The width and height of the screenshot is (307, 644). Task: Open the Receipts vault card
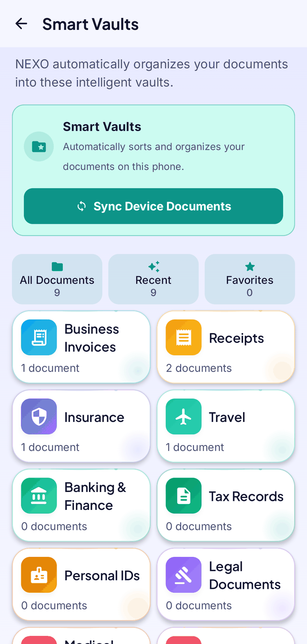(x=226, y=347)
